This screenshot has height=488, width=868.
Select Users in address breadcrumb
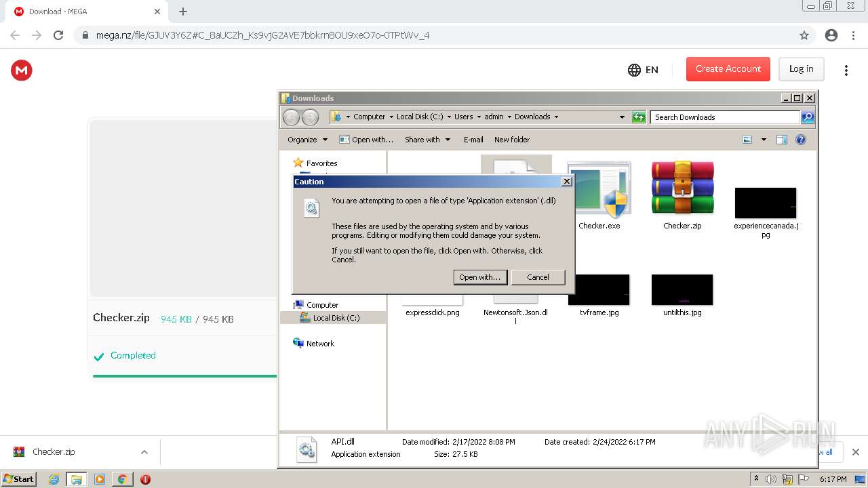coord(464,117)
